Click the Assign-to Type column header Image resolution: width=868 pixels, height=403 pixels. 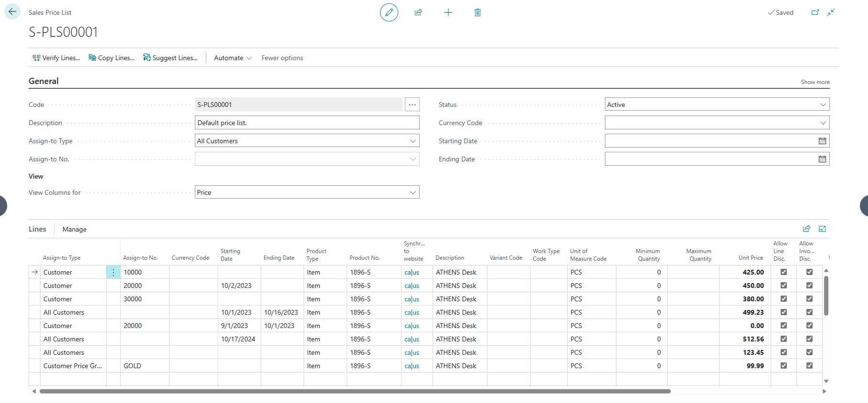coord(62,258)
